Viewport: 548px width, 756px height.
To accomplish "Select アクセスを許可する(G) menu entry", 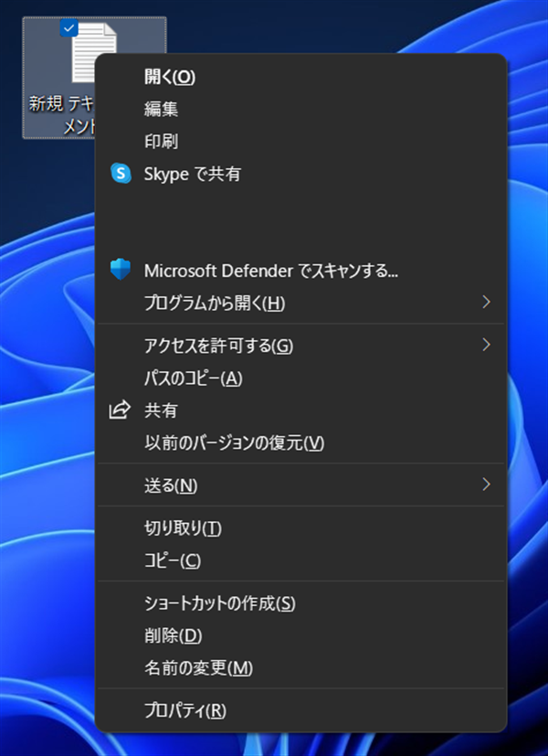I will click(301, 346).
